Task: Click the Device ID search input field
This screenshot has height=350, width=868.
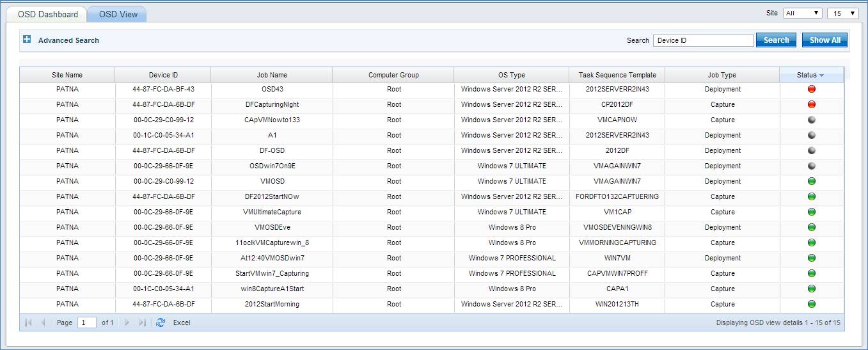Action: [x=703, y=40]
